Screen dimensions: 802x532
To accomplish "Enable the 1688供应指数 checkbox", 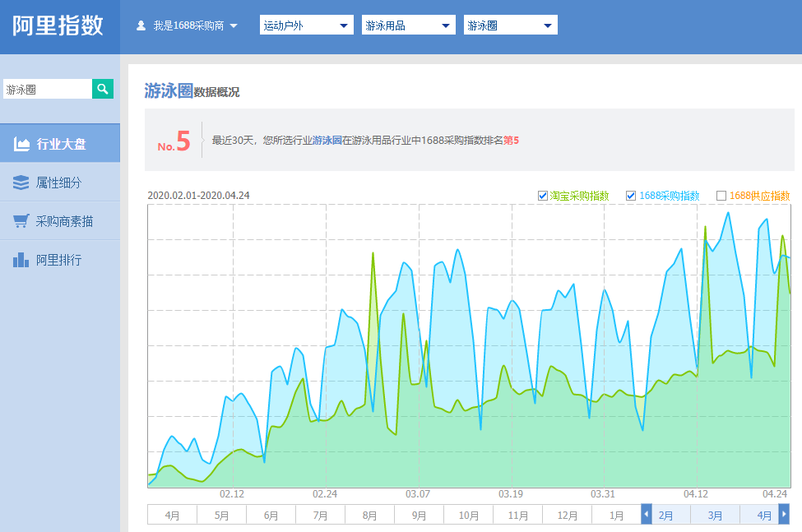I will 721,196.
